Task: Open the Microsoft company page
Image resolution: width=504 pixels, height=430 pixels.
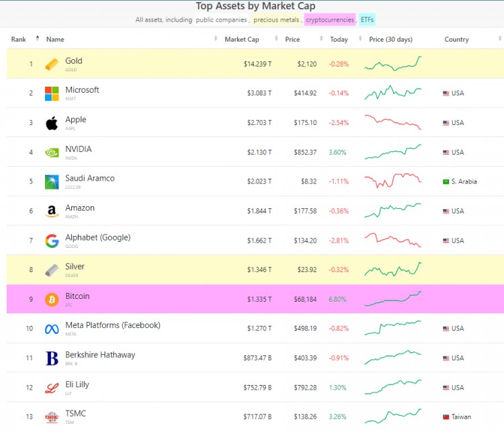Action: point(82,90)
